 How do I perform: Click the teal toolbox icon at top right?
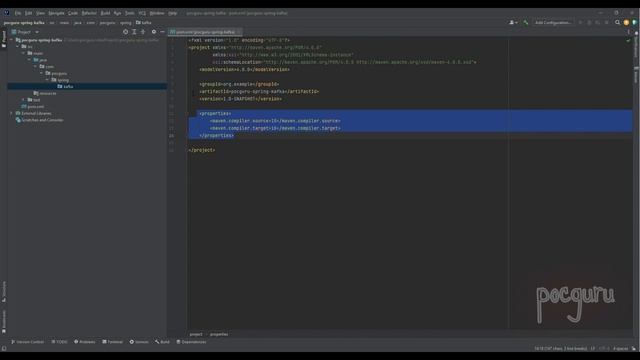click(x=634, y=23)
